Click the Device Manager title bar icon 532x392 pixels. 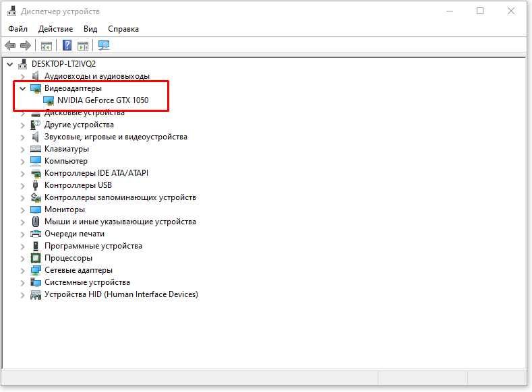(12, 11)
